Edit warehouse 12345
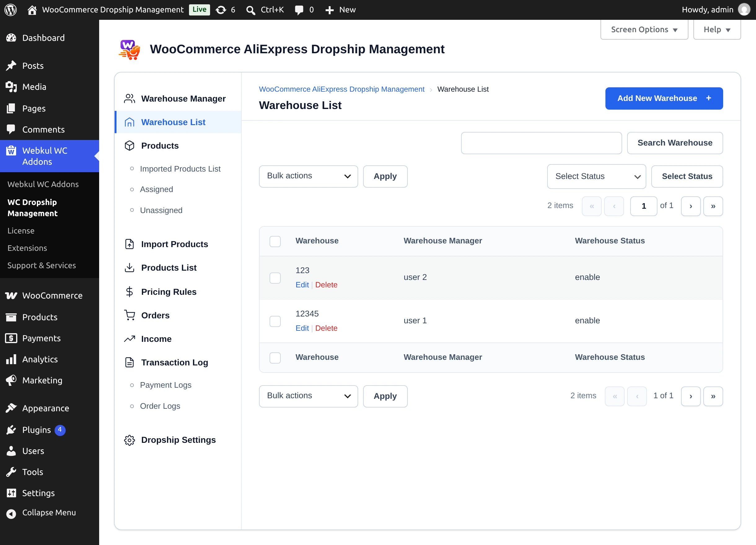The width and height of the screenshot is (756, 545). [x=302, y=328]
